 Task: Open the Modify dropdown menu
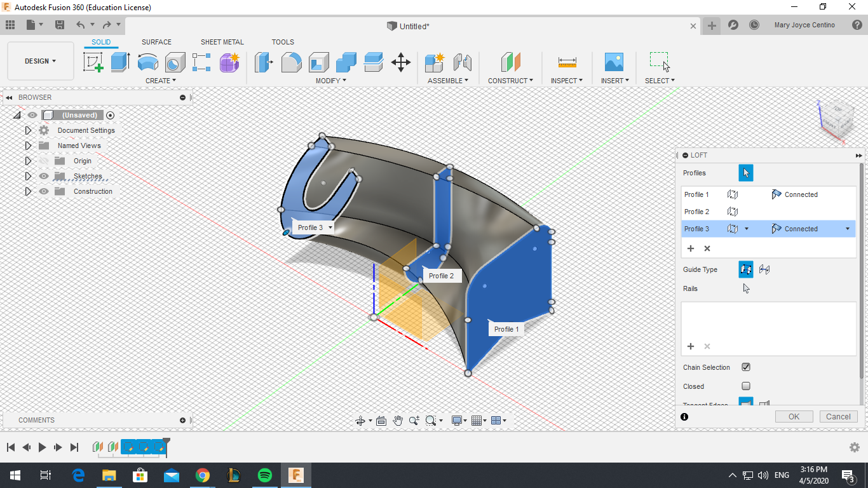(x=330, y=80)
